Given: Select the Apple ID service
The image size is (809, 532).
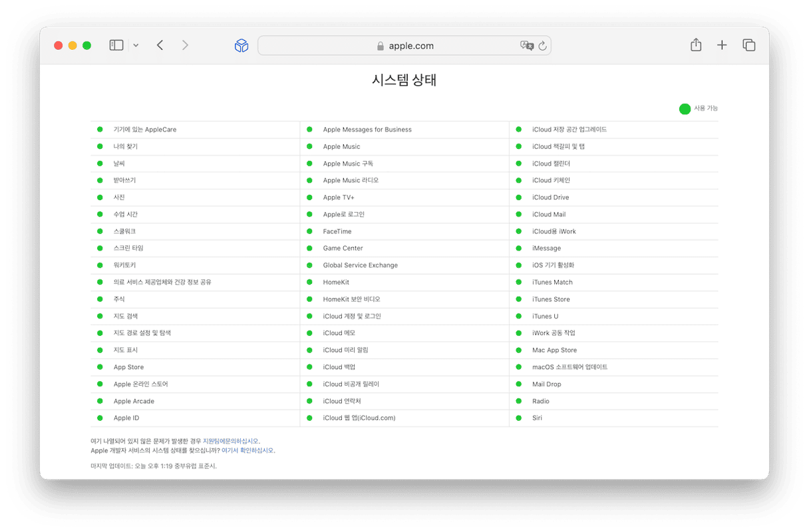Looking at the screenshot, I should pos(195,418).
